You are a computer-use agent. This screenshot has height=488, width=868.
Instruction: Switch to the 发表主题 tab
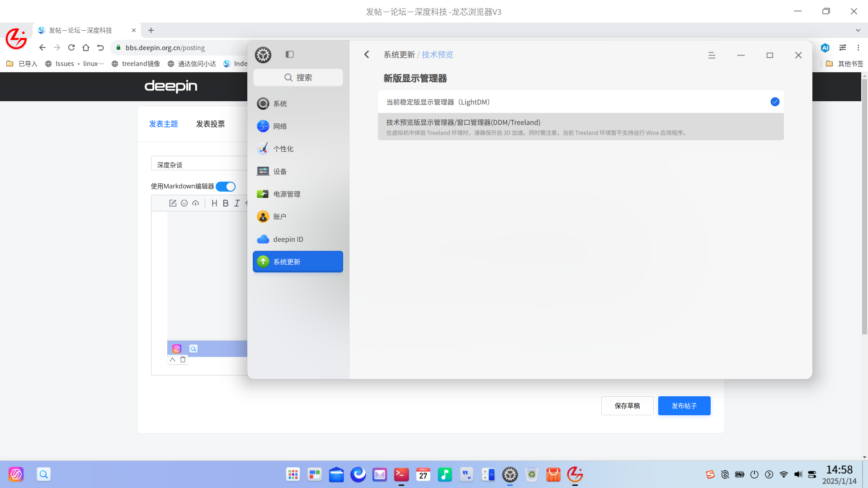click(x=164, y=124)
